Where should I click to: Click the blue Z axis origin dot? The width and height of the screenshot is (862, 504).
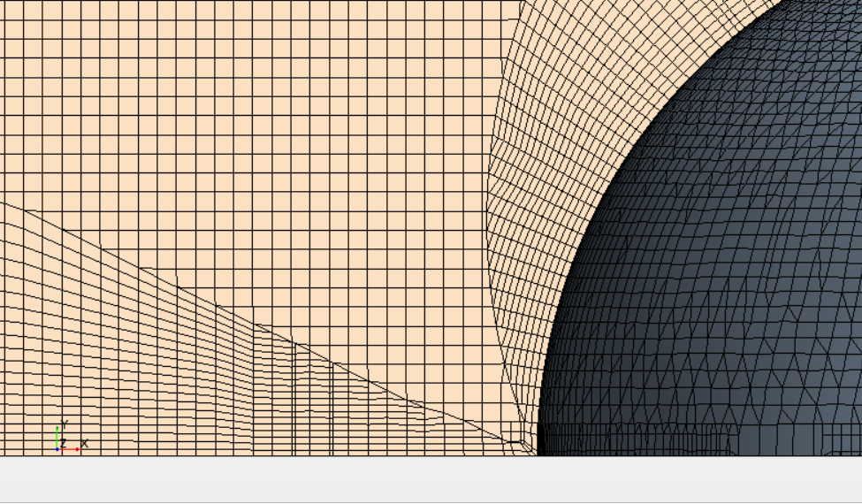pyautogui.click(x=57, y=449)
